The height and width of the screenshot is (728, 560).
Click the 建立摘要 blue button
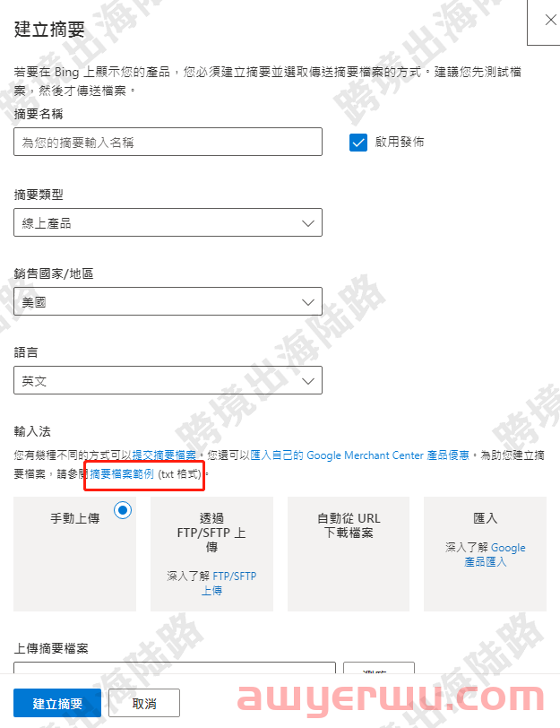[x=57, y=703]
